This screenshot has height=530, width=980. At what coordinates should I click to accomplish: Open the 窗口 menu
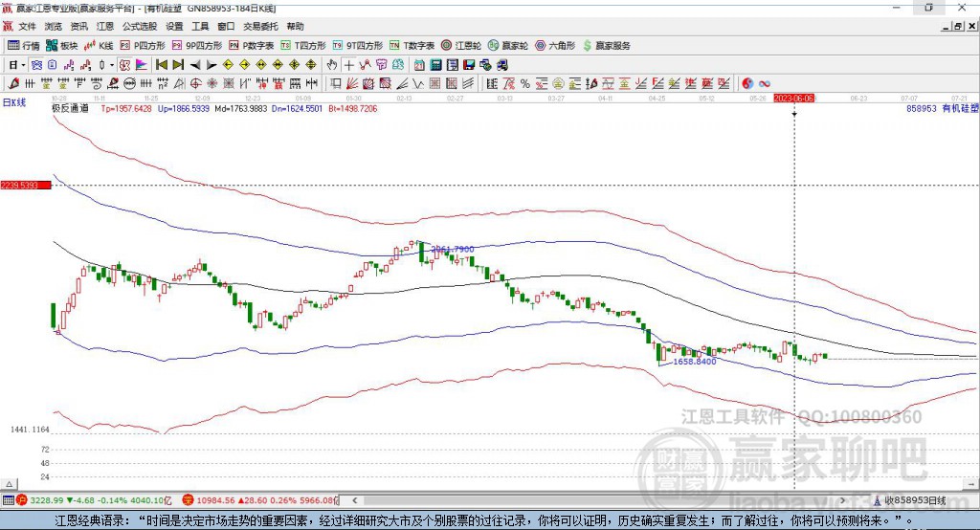(226, 26)
